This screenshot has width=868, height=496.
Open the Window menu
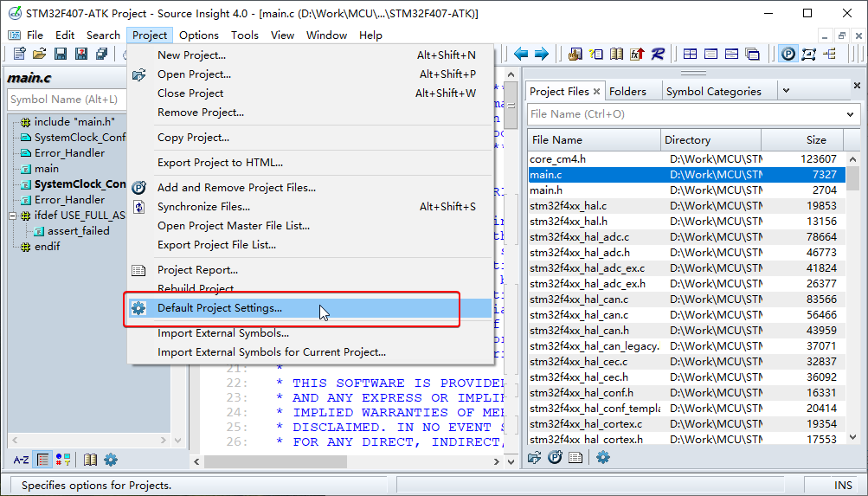point(326,35)
